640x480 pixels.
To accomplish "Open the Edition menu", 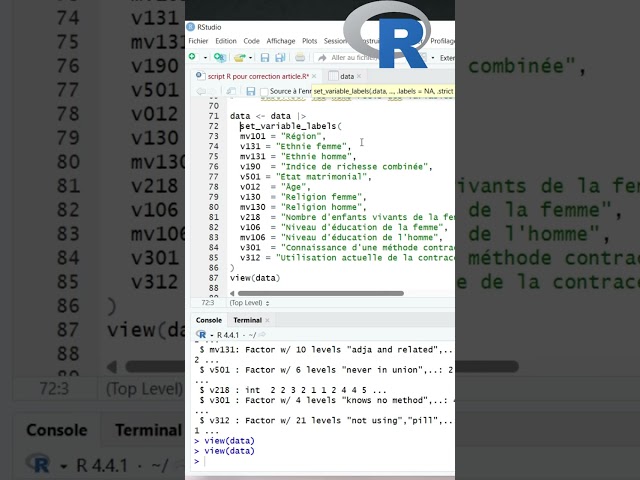I will coord(226,41).
